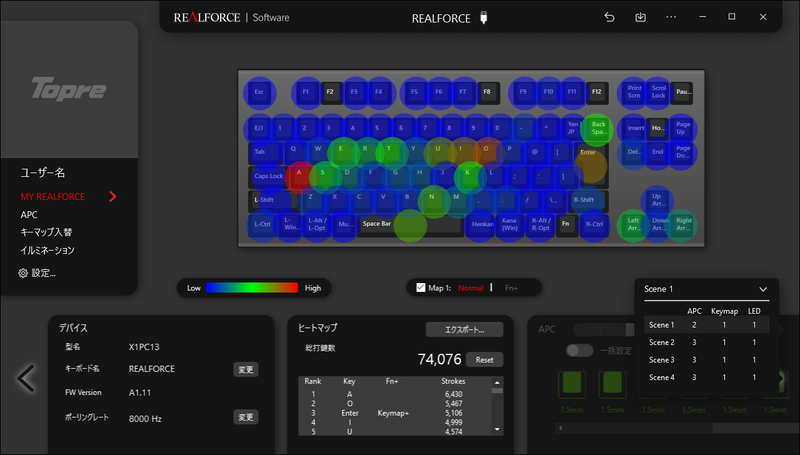Click the Enter key on keyboard map

(x=591, y=164)
